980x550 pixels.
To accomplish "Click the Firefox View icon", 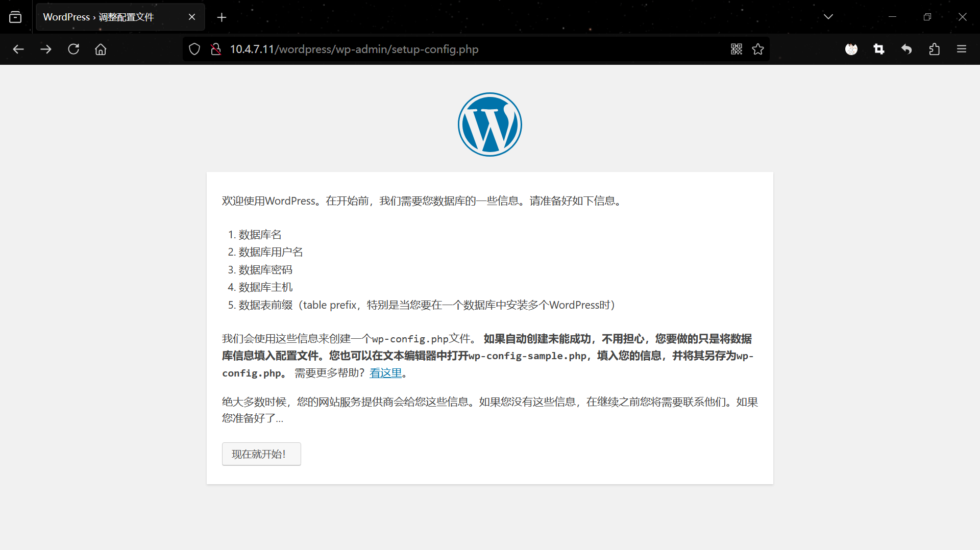I will tap(15, 17).
